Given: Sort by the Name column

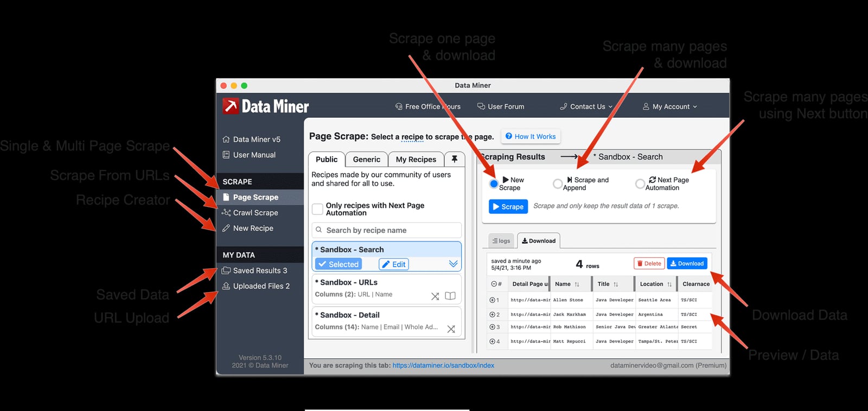Looking at the screenshot, I should tap(577, 284).
